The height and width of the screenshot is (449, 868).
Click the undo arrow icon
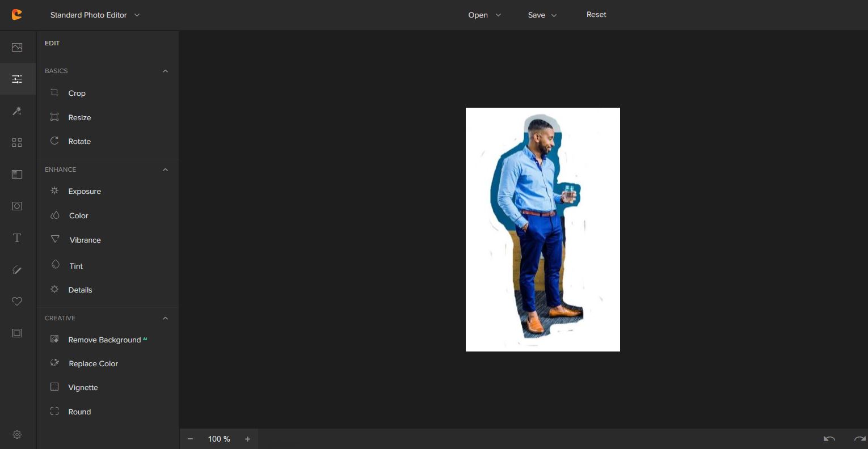click(x=829, y=439)
